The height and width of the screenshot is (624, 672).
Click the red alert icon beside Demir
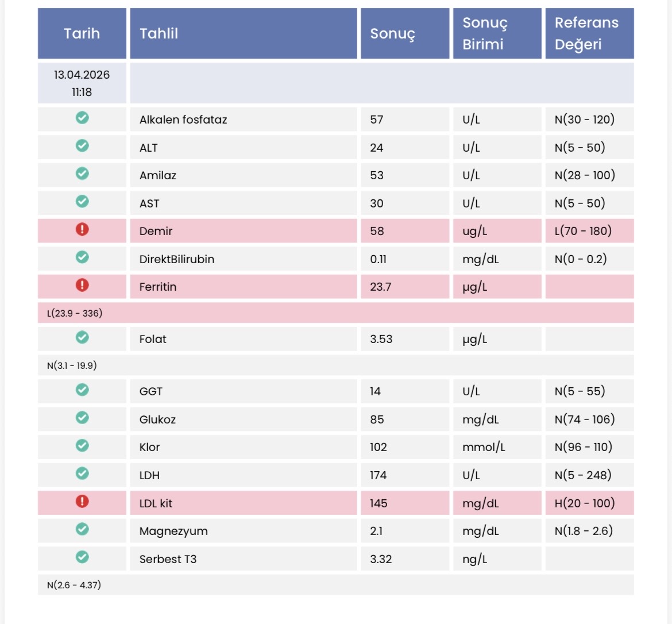(x=82, y=230)
